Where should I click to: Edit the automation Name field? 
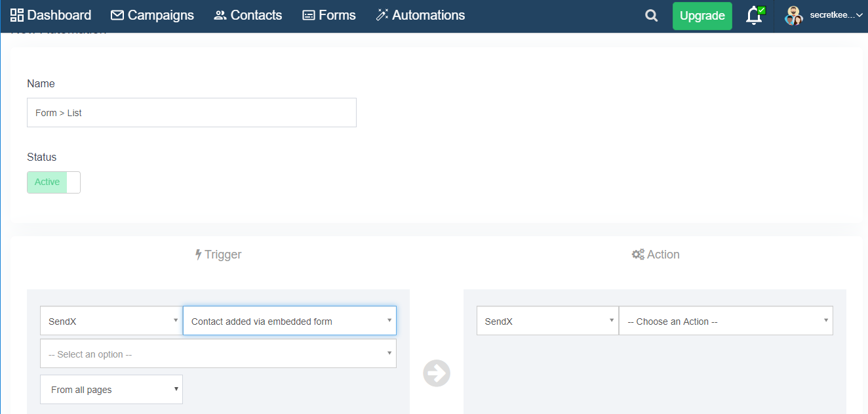coord(191,113)
